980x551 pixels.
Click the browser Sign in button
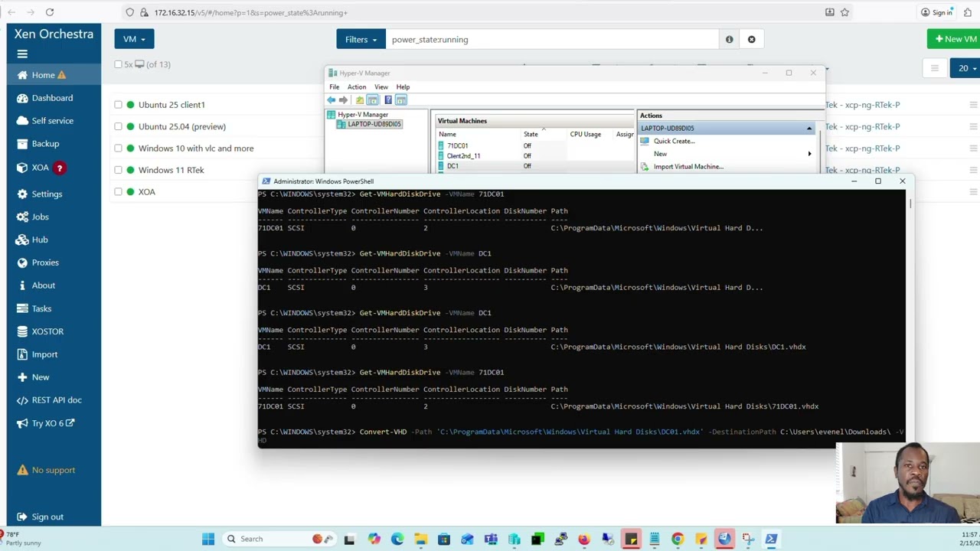point(938,12)
